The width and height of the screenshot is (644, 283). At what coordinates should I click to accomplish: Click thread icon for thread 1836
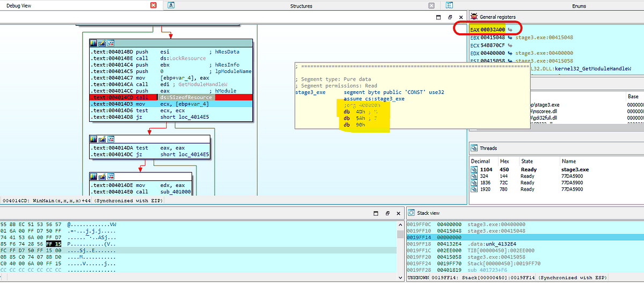(x=474, y=183)
